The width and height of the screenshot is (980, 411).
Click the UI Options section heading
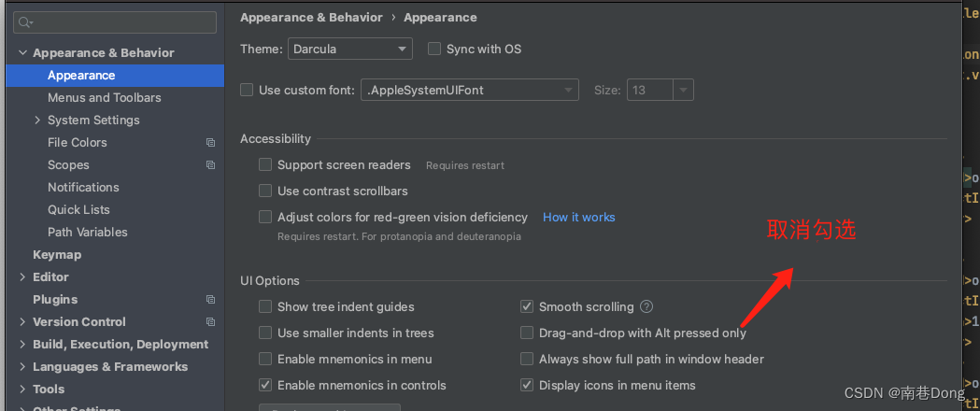point(270,281)
